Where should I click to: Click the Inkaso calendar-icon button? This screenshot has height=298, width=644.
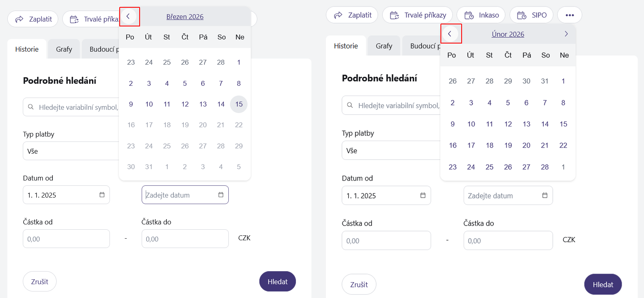tap(481, 15)
